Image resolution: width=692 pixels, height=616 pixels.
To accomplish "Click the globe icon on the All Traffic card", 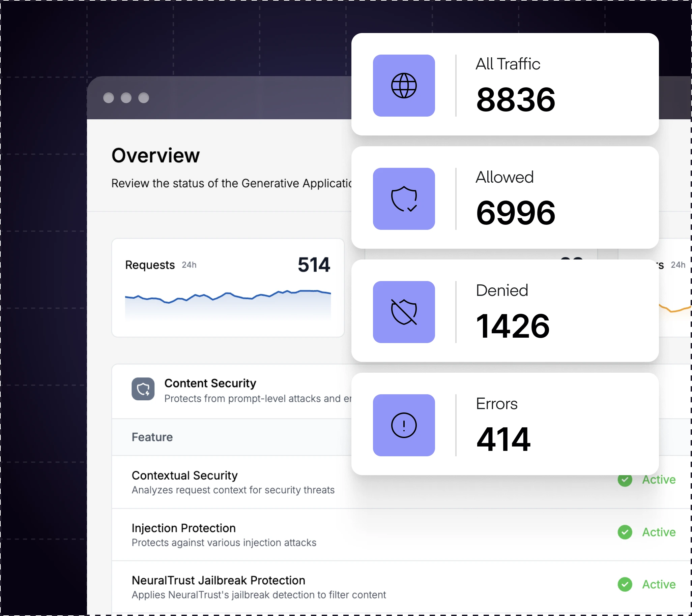I will point(403,85).
